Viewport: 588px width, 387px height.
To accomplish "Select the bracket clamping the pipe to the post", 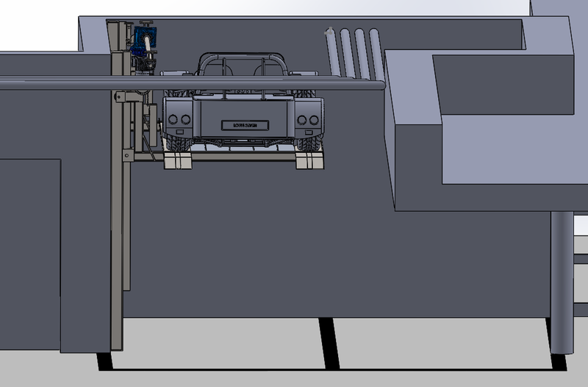I will [128, 96].
